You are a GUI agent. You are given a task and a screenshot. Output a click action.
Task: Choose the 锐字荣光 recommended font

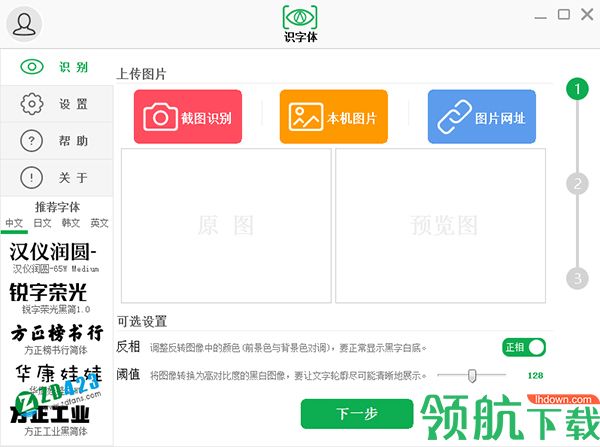(x=50, y=299)
